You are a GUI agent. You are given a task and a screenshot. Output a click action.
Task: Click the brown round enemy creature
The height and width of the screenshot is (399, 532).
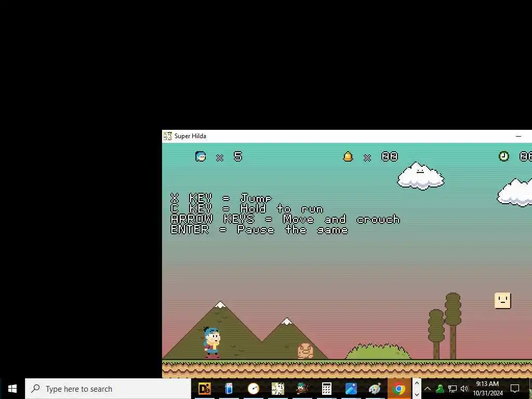[305, 351]
